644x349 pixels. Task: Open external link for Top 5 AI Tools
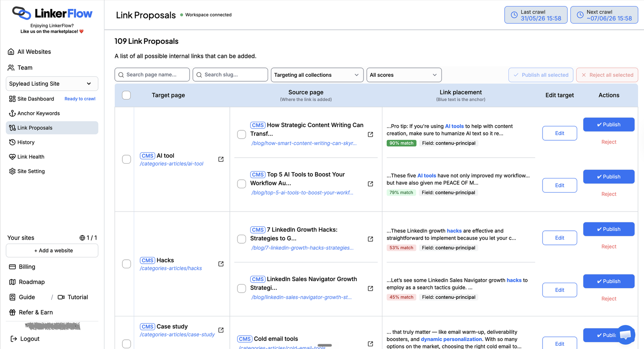pyautogui.click(x=370, y=184)
